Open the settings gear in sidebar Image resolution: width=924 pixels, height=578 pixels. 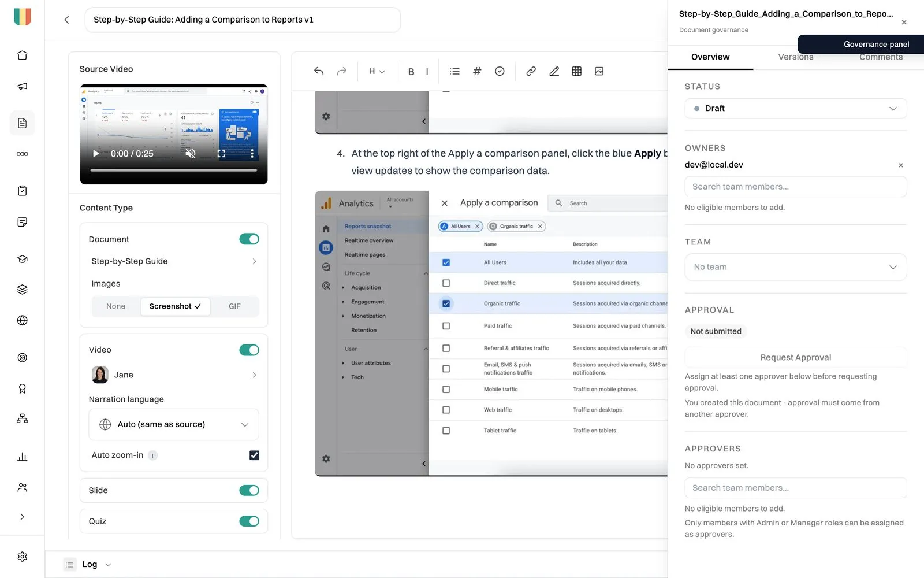click(22, 557)
